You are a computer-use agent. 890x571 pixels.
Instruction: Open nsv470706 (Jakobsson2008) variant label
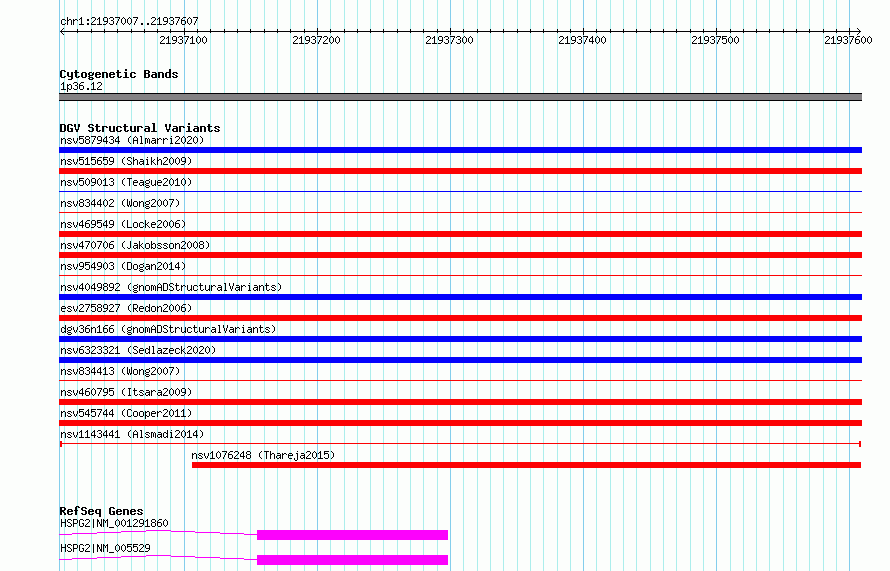click(135, 245)
